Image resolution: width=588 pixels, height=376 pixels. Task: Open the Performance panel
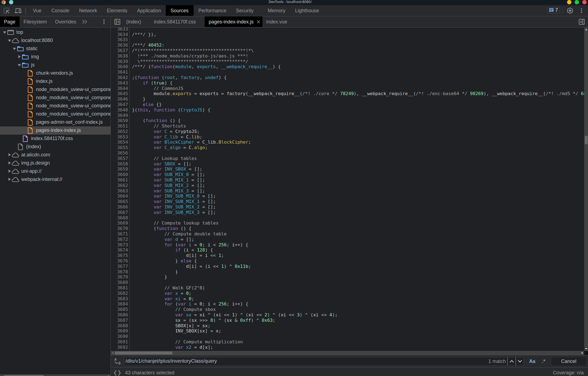pos(212,11)
